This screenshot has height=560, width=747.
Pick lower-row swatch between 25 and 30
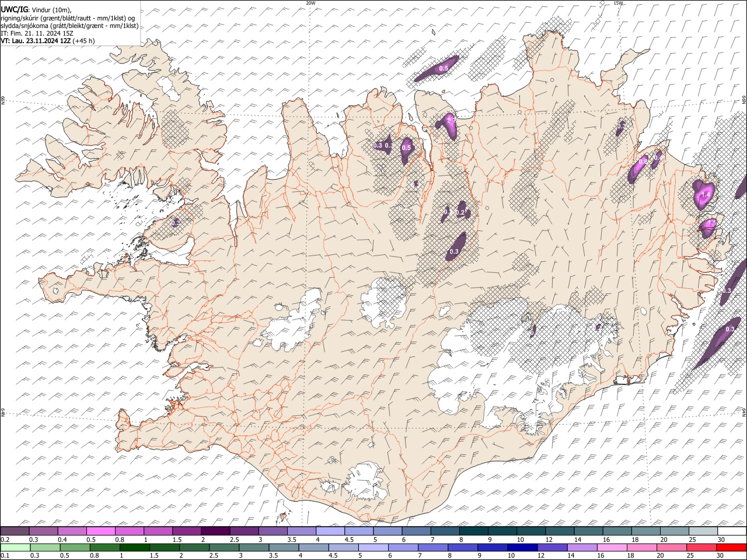click(x=702, y=547)
